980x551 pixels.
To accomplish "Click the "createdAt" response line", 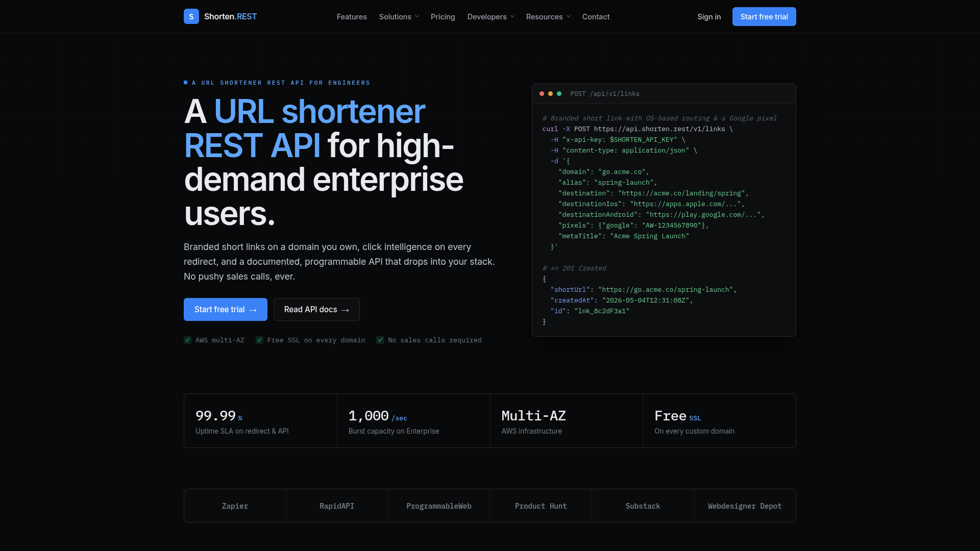I will pos(622,300).
